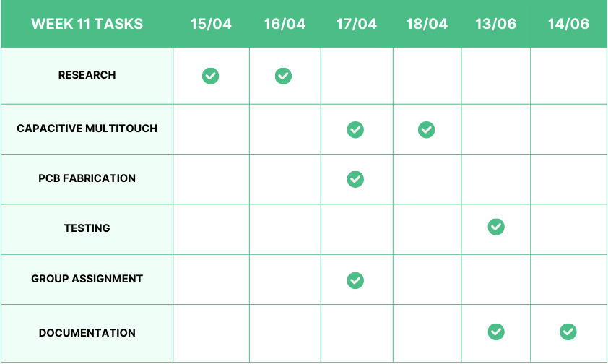Click the Testing checkmark under 13/06
This screenshot has width=608, height=364.
(x=496, y=227)
